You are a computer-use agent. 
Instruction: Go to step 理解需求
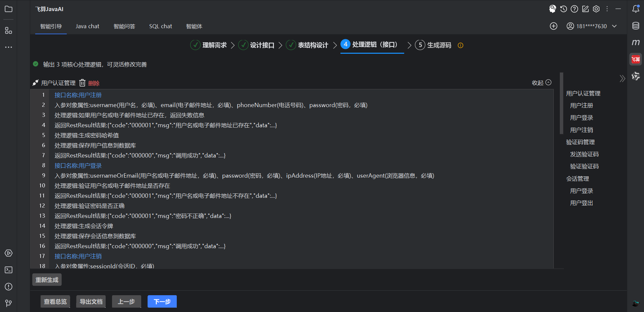tap(209, 45)
